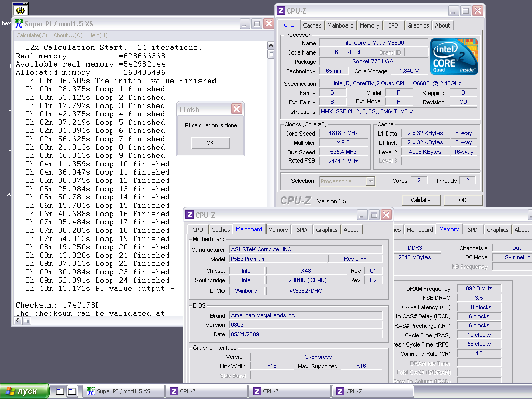The width and height of the screenshot is (532, 399).
Task: Click the Super PI scroll up arrow
Action: click(271, 46)
